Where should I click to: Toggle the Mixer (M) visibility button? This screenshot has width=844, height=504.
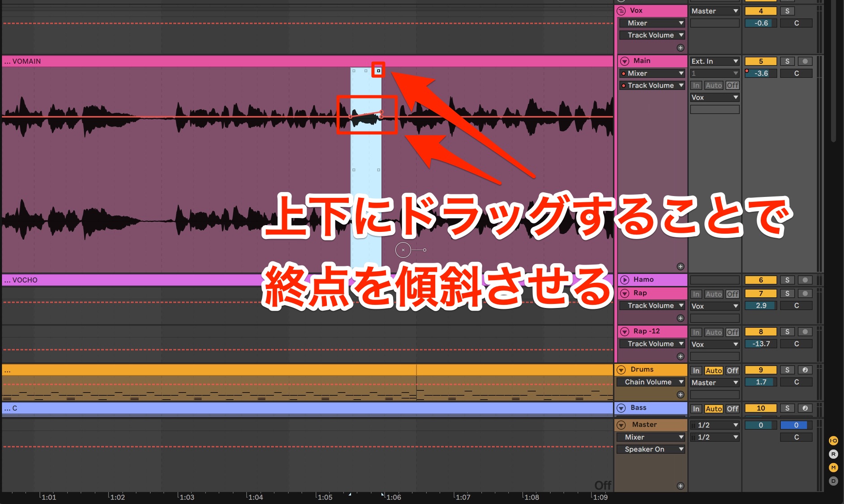[833, 467]
